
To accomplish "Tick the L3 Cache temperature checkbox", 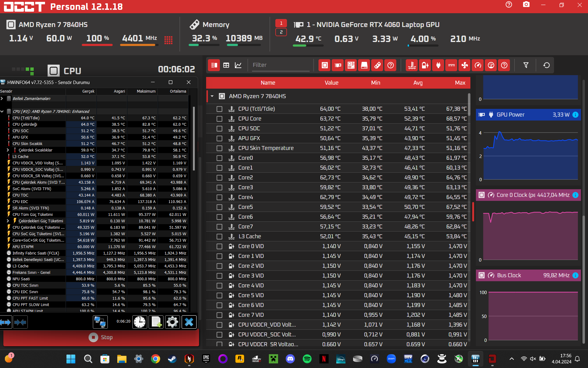I will click(219, 236).
